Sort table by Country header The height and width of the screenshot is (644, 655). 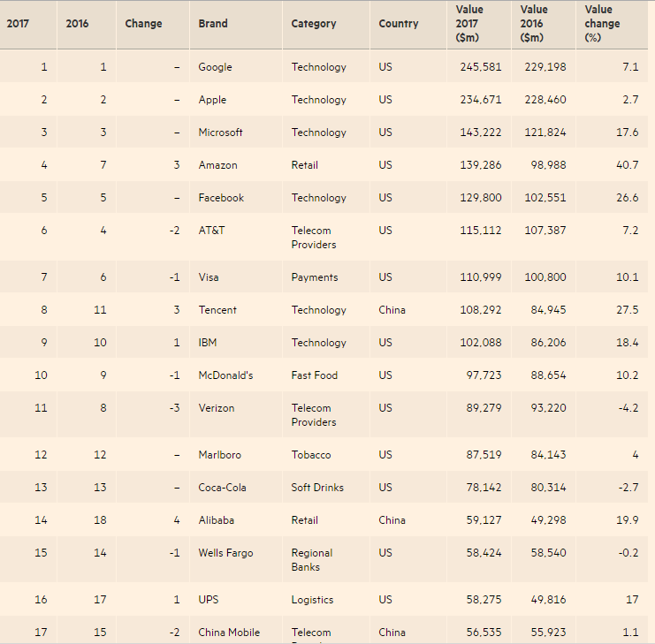pos(398,24)
